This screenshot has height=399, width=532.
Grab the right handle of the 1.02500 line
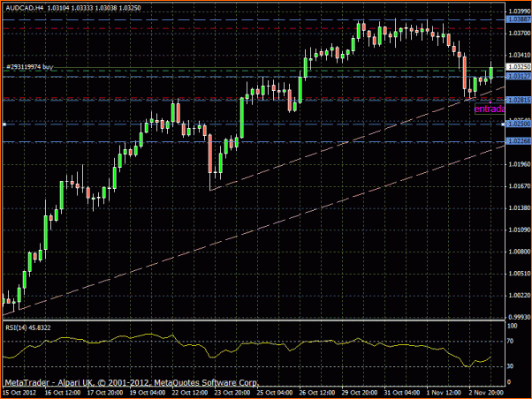click(503, 124)
